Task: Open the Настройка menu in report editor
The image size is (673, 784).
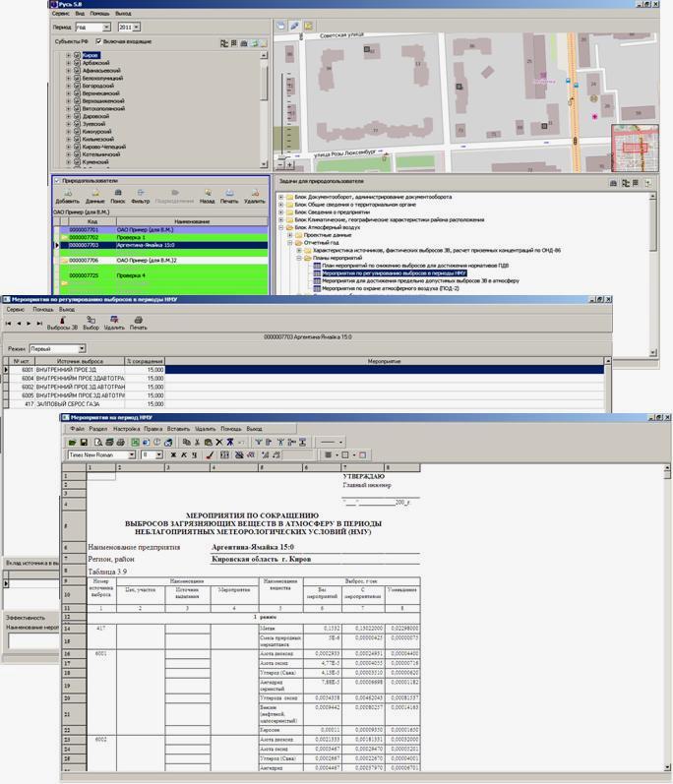Action: click(126, 429)
